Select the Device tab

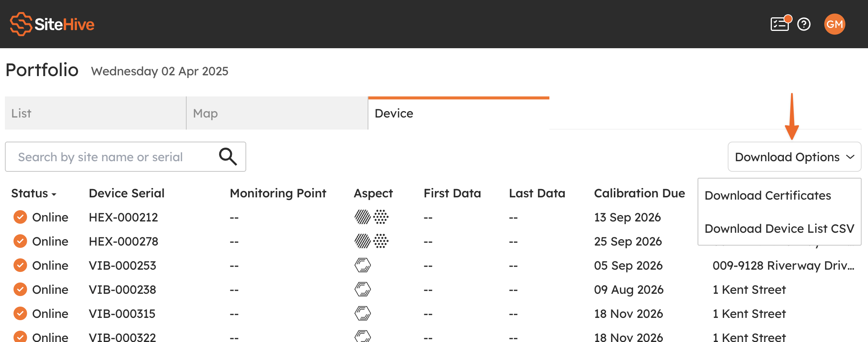(x=459, y=113)
